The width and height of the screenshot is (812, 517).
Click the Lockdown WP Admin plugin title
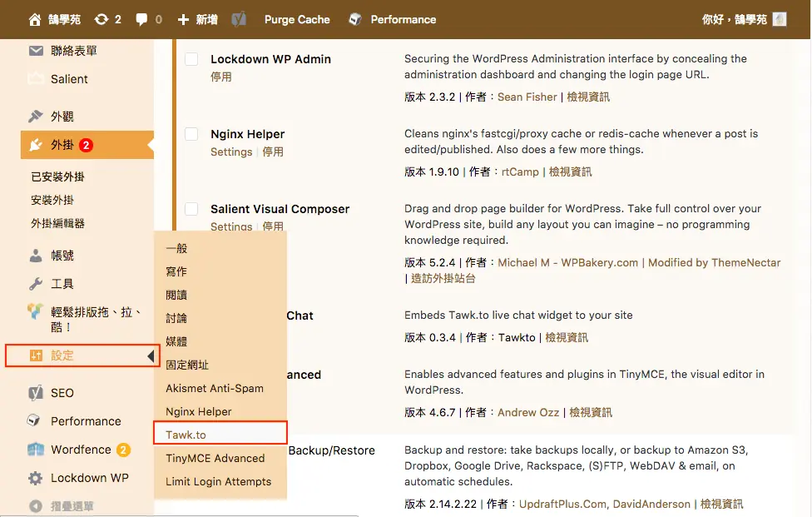coord(271,59)
